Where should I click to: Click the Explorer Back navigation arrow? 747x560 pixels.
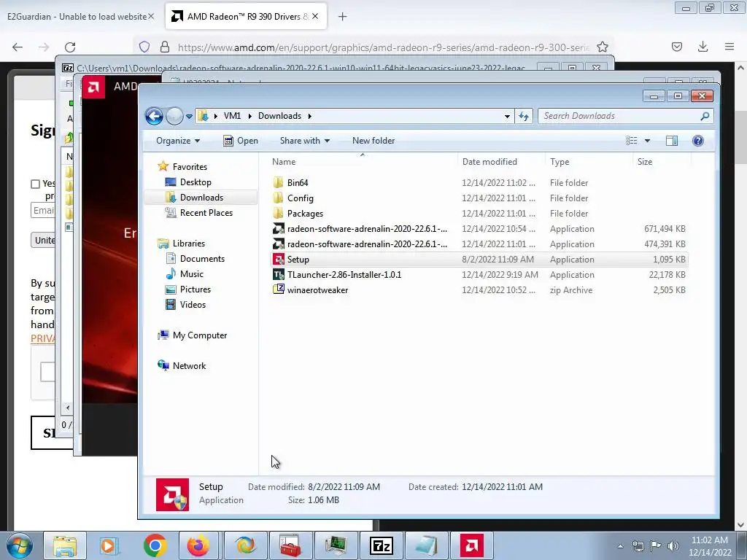click(154, 116)
